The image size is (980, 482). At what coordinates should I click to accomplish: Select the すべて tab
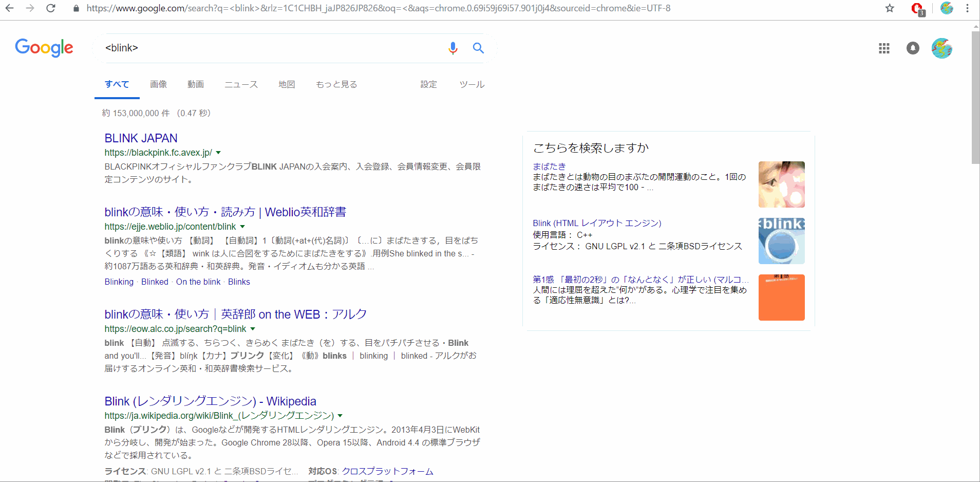point(117,84)
